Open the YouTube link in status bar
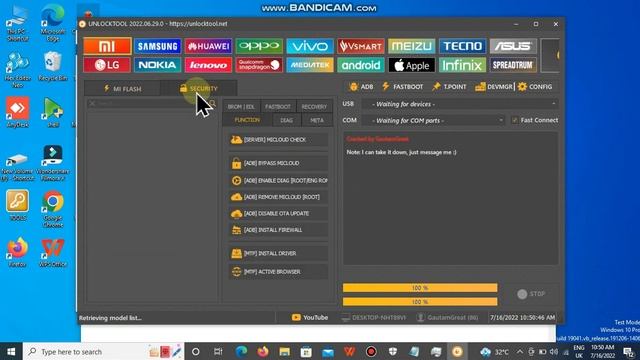 (310, 318)
